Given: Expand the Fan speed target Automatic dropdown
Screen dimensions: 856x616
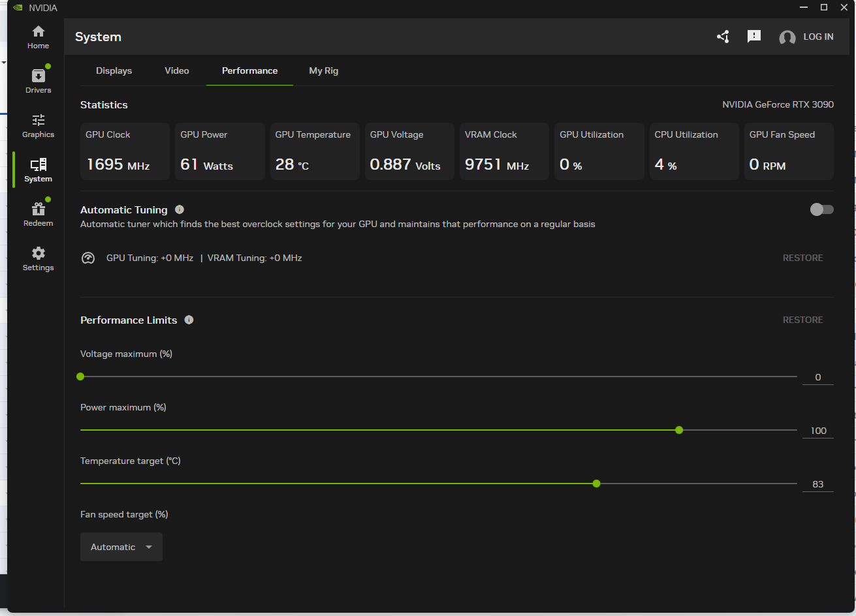Looking at the screenshot, I should (121, 547).
